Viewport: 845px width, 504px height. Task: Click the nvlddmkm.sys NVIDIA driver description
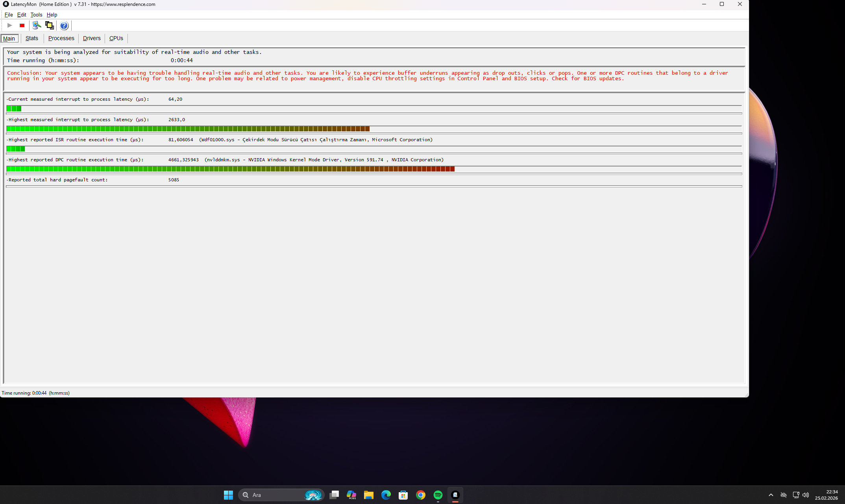324,160
